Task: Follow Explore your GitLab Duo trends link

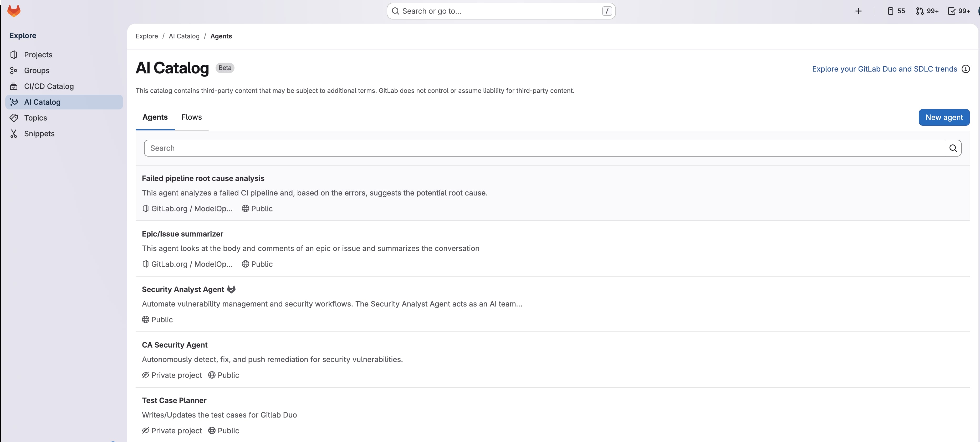Action: click(884, 69)
